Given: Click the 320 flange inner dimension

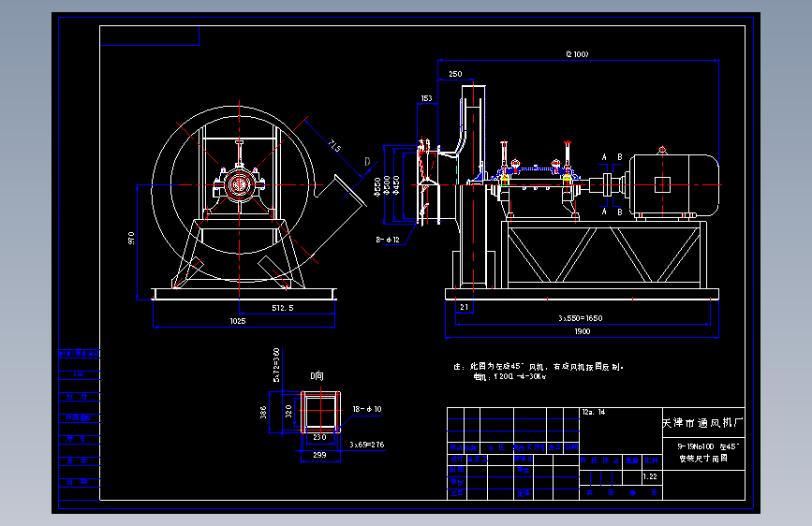Looking at the screenshot, I should coord(288,411).
